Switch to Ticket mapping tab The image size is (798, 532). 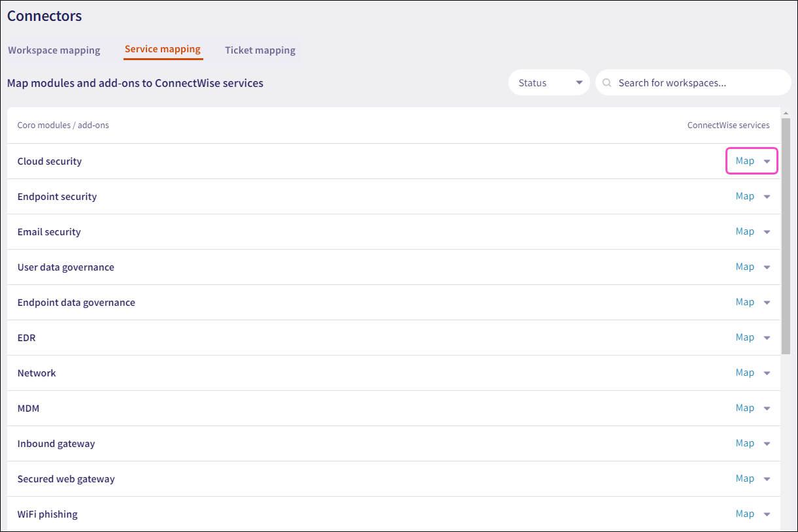(260, 50)
